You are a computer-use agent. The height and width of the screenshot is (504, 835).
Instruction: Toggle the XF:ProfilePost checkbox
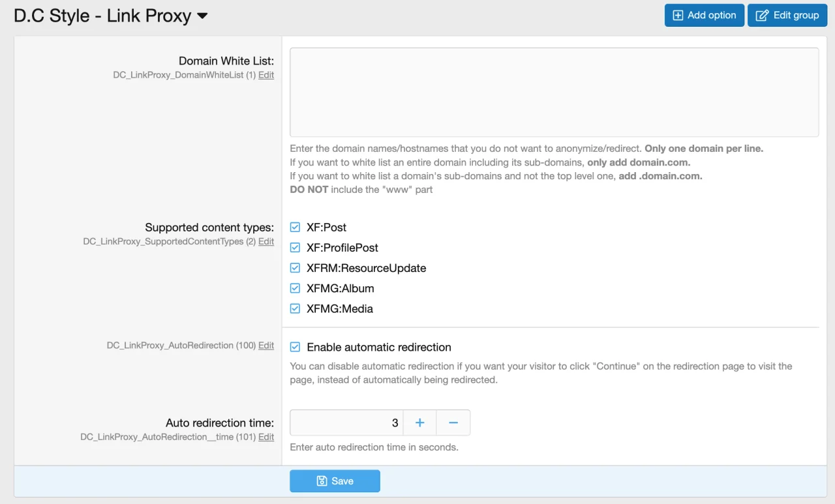click(x=295, y=248)
